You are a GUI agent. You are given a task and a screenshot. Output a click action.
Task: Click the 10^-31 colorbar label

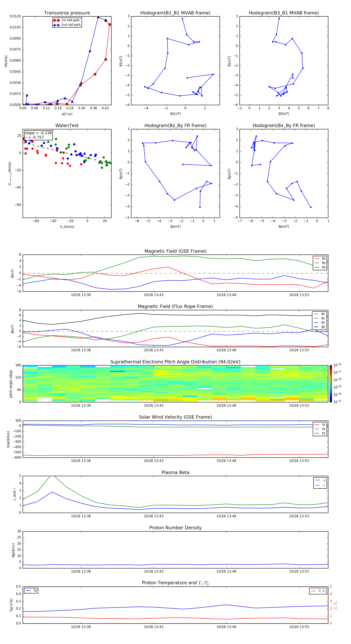[337, 402]
